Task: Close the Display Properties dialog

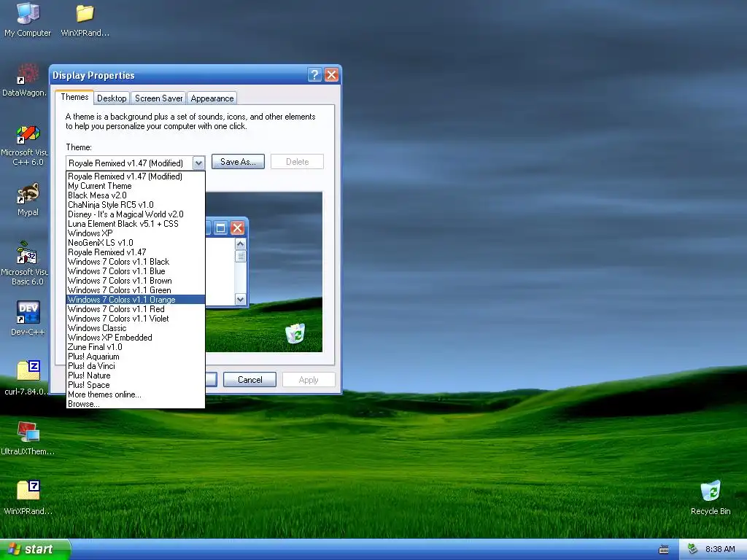Action: (x=332, y=75)
